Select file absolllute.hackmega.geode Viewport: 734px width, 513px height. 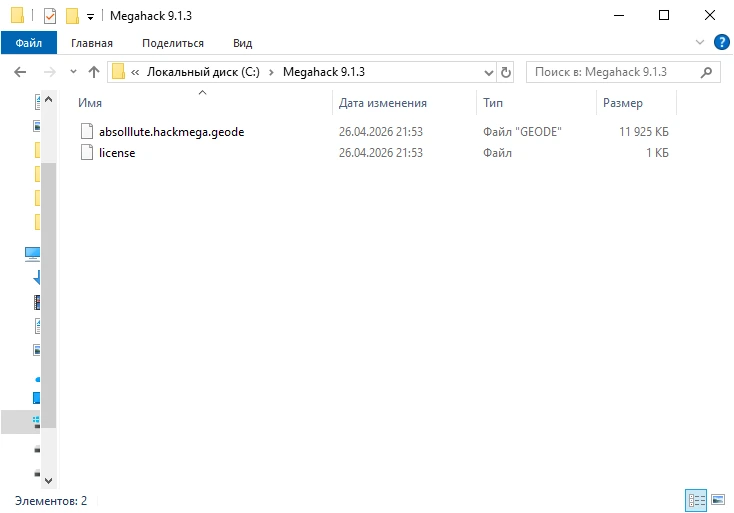(x=171, y=132)
